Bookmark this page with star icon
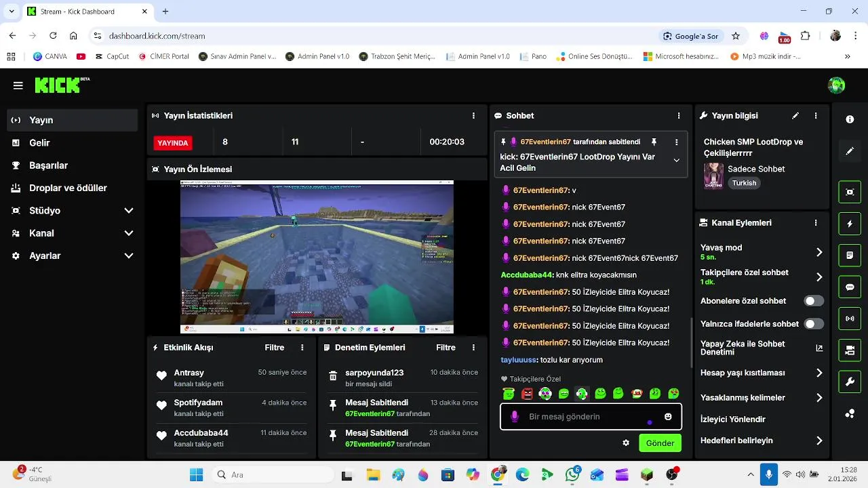The height and width of the screenshot is (488, 868). point(736,36)
